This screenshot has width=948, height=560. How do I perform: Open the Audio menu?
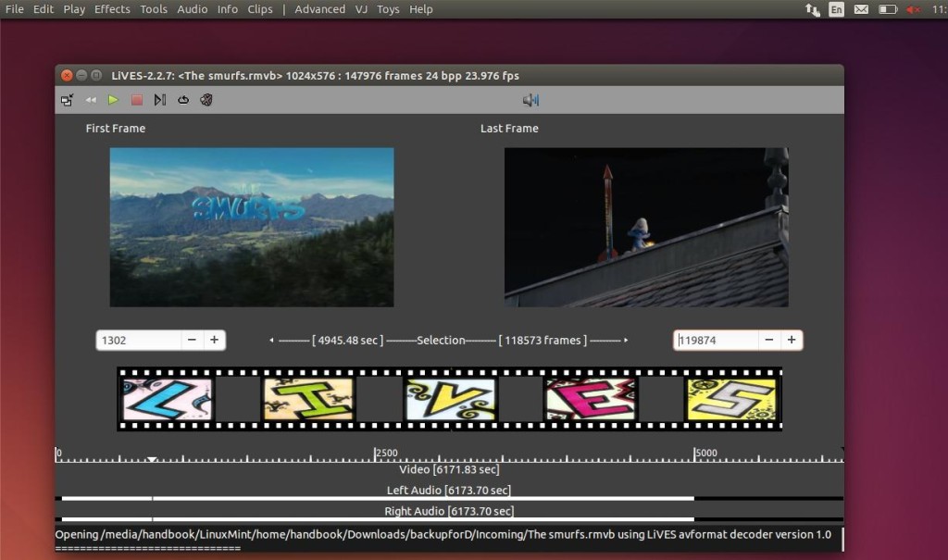(x=193, y=9)
